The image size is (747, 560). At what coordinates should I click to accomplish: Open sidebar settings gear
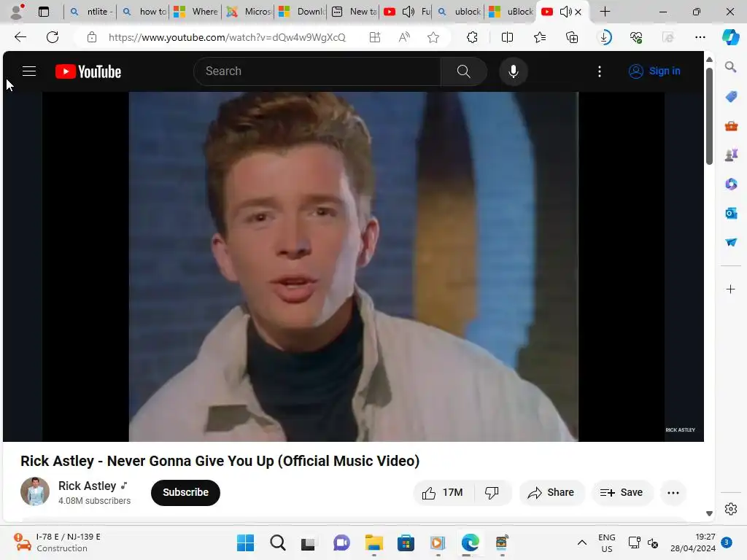click(x=731, y=509)
